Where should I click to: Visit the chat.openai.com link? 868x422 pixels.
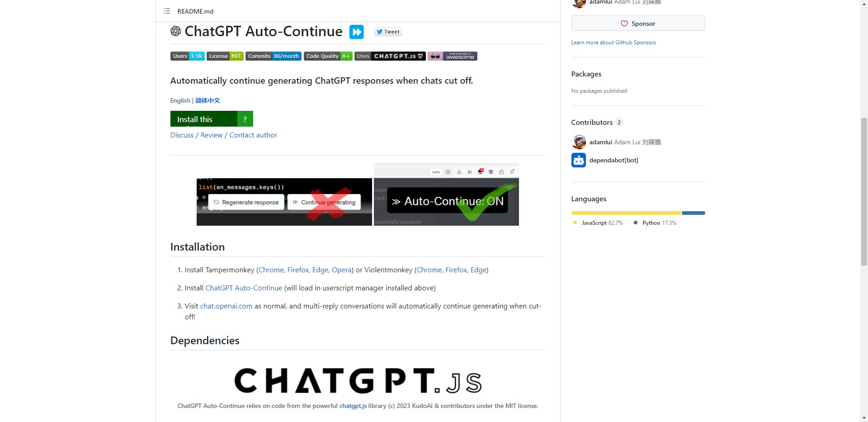click(x=226, y=306)
